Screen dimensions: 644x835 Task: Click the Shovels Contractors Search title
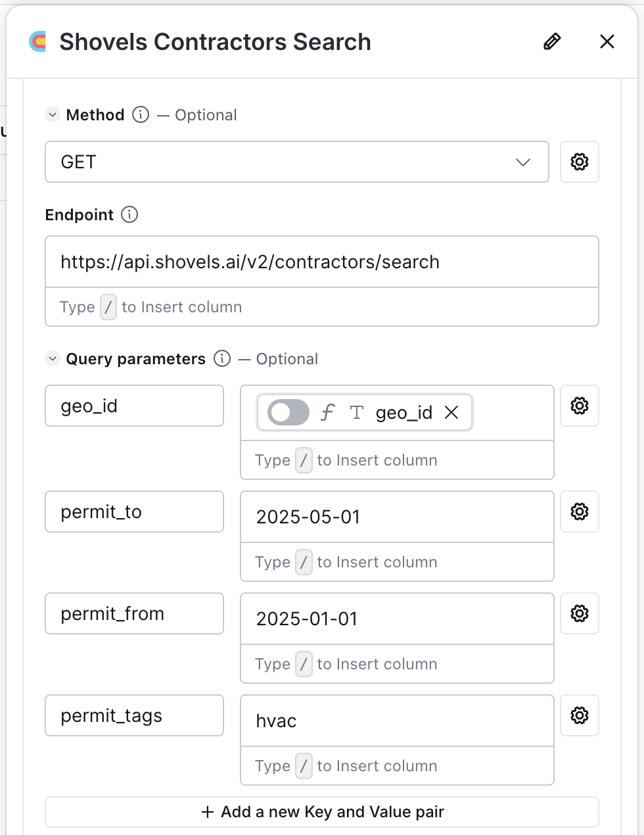click(215, 41)
